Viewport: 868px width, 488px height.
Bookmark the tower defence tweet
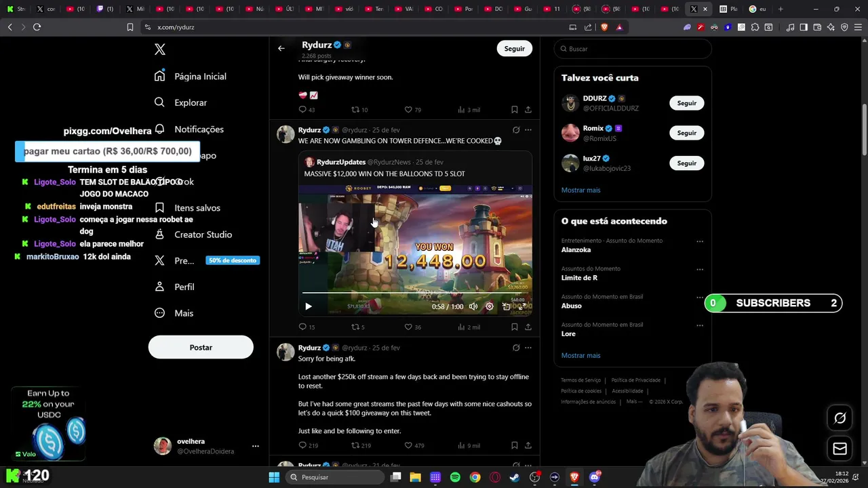pyautogui.click(x=515, y=327)
